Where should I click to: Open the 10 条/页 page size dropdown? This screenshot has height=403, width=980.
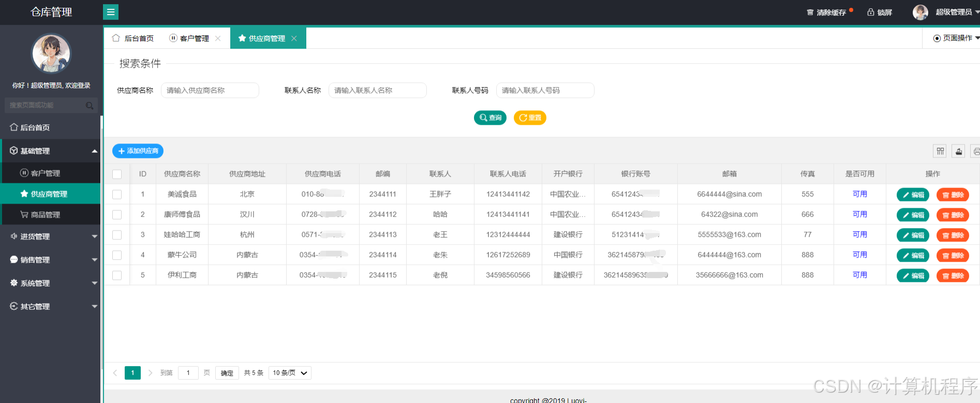tap(290, 373)
